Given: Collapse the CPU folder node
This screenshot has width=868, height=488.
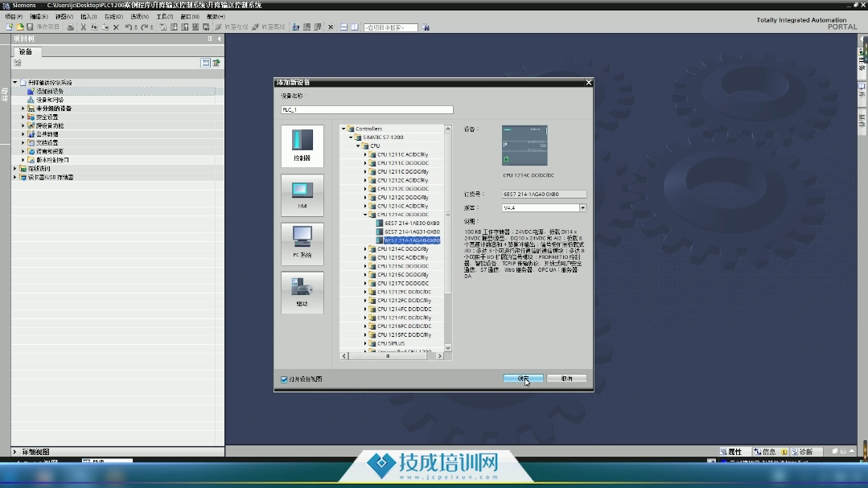Looking at the screenshot, I should coord(358,146).
